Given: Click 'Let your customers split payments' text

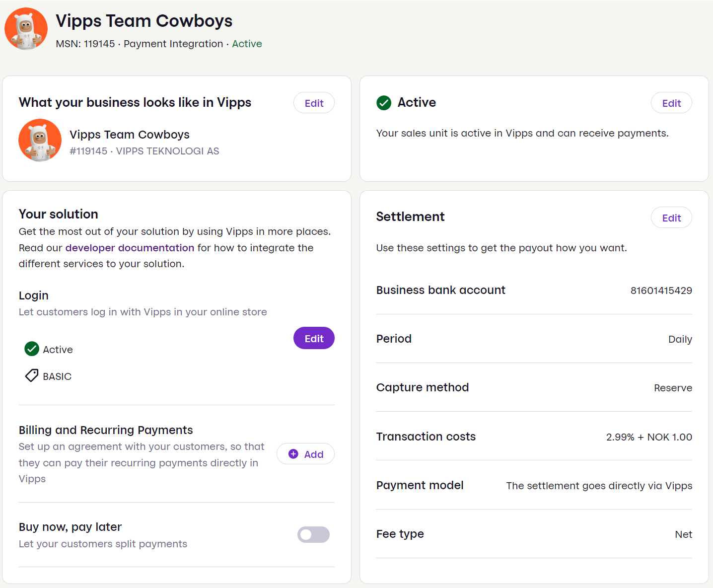Looking at the screenshot, I should [x=103, y=544].
